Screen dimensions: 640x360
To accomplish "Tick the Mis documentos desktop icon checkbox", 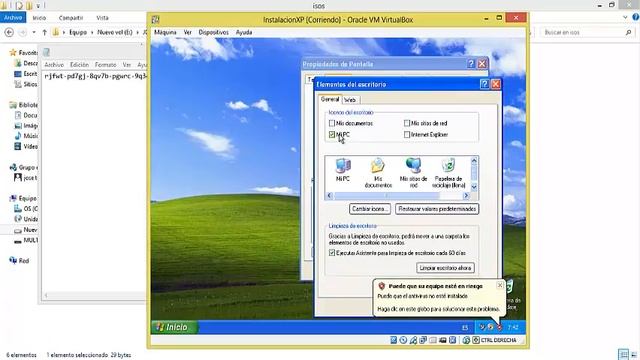I will pyautogui.click(x=332, y=123).
